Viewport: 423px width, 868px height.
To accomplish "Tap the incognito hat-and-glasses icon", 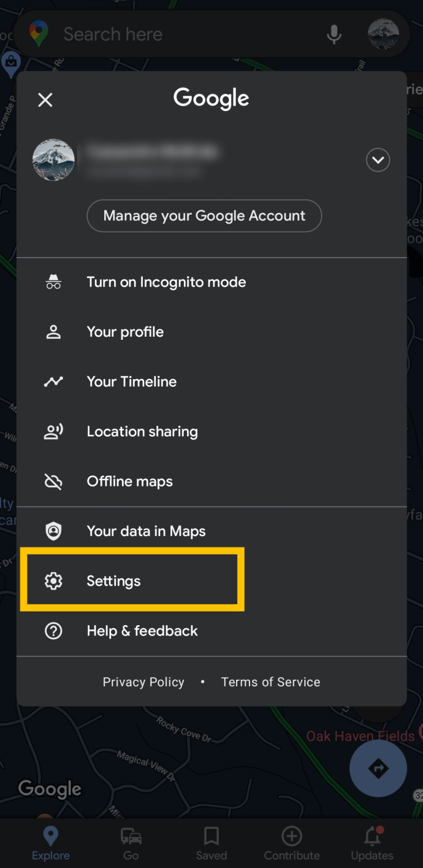I will tap(53, 282).
